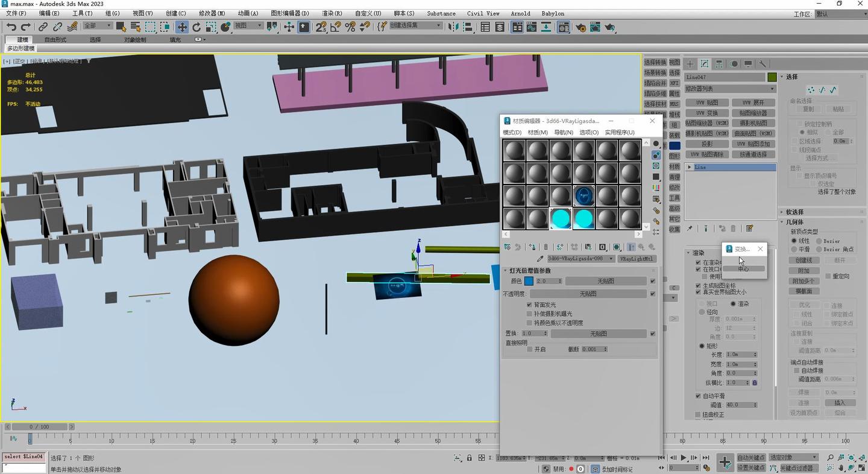The width and height of the screenshot is (868, 474).
Task: Open the material name dropdown 3d66-VRayLigasda
Action: coord(580,259)
